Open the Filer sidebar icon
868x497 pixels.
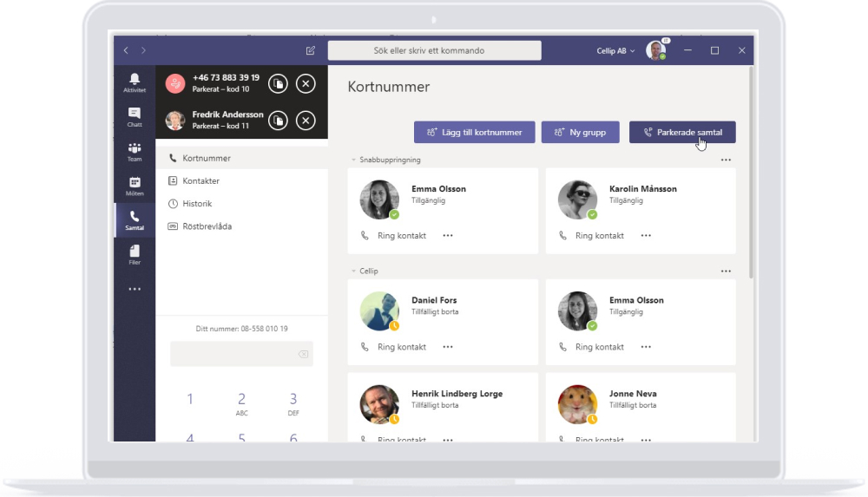pos(134,255)
